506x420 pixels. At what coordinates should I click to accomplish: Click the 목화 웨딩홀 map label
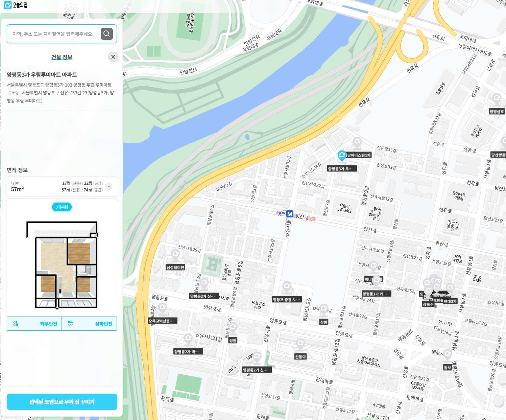[x=457, y=259]
